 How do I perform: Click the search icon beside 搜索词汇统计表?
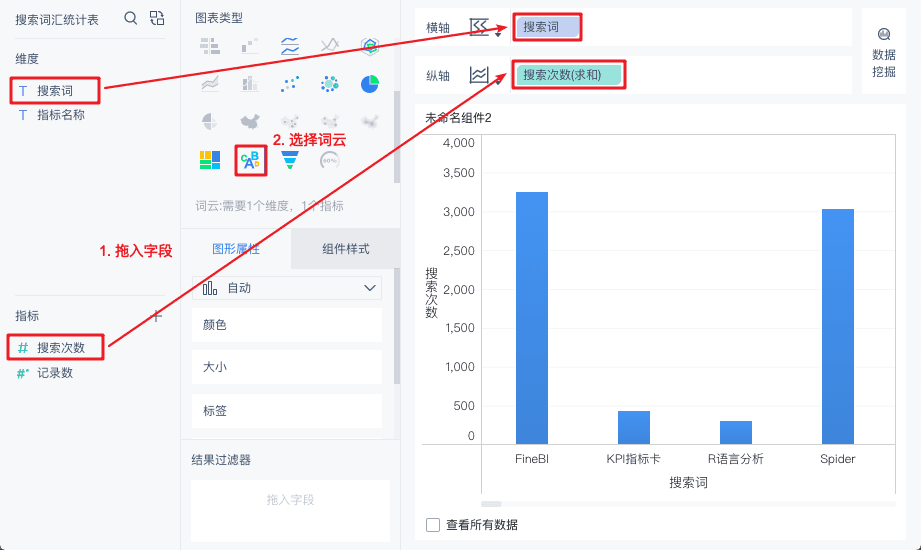[x=130, y=18]
